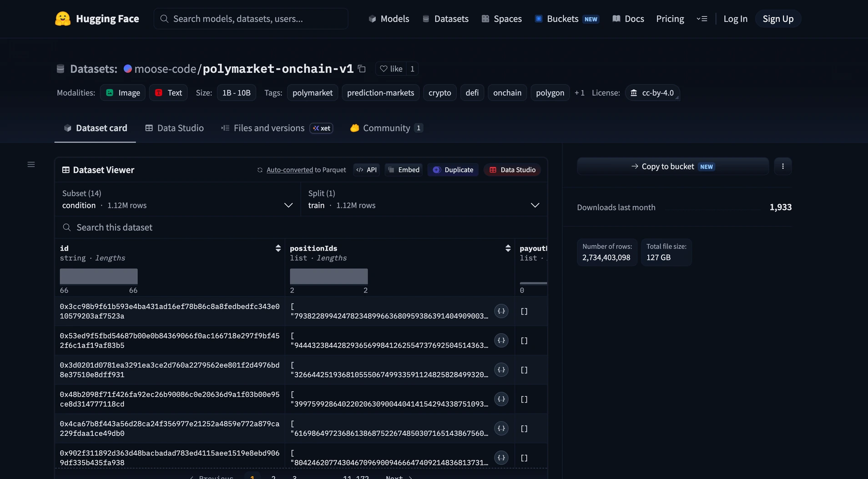Image resolution: width=868 pixels, height=479 pixels.
Task: Click the like count number 1
Action: [x=412, y=69]
